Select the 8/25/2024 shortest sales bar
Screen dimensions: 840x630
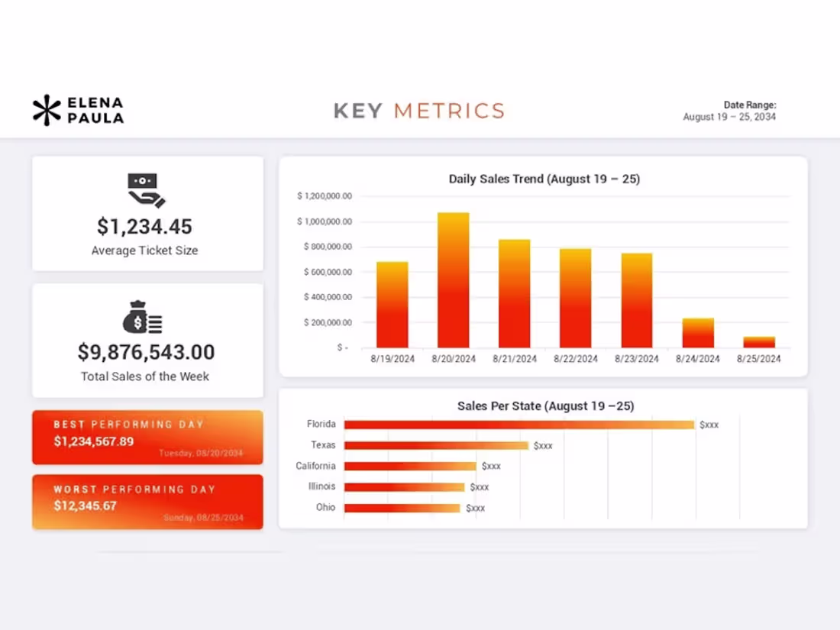tap(759, 342)
